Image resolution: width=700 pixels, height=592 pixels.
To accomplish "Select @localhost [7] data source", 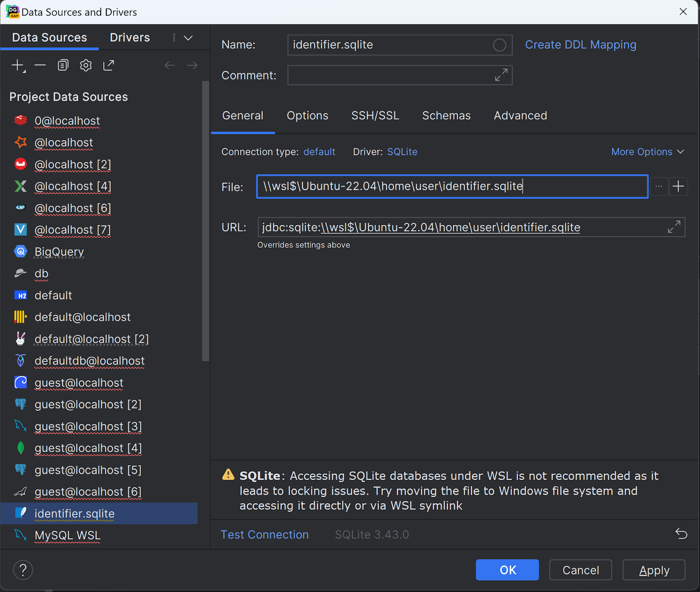I will (99, 230).
